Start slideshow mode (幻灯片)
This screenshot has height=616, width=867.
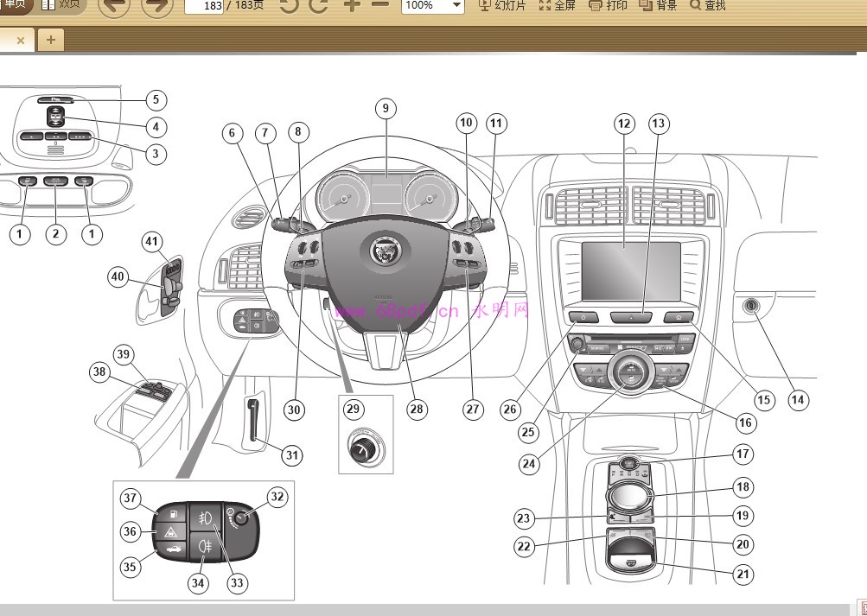502,5
